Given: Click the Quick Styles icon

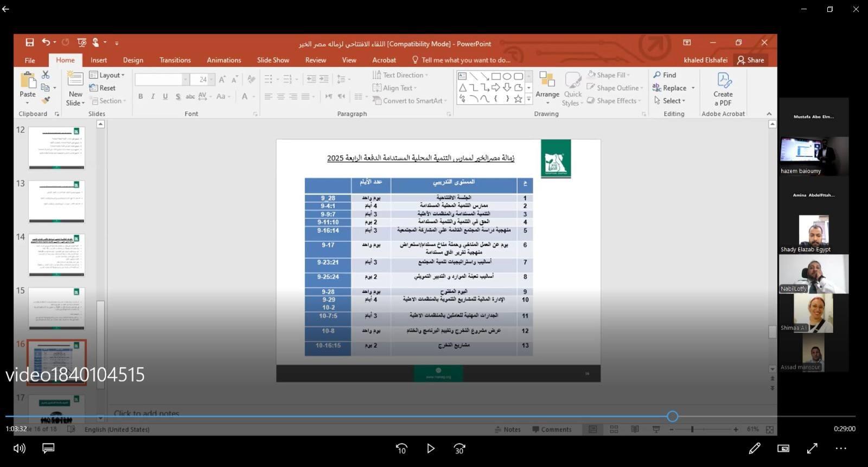Looking at the screenshot, I should coord(573,80).
